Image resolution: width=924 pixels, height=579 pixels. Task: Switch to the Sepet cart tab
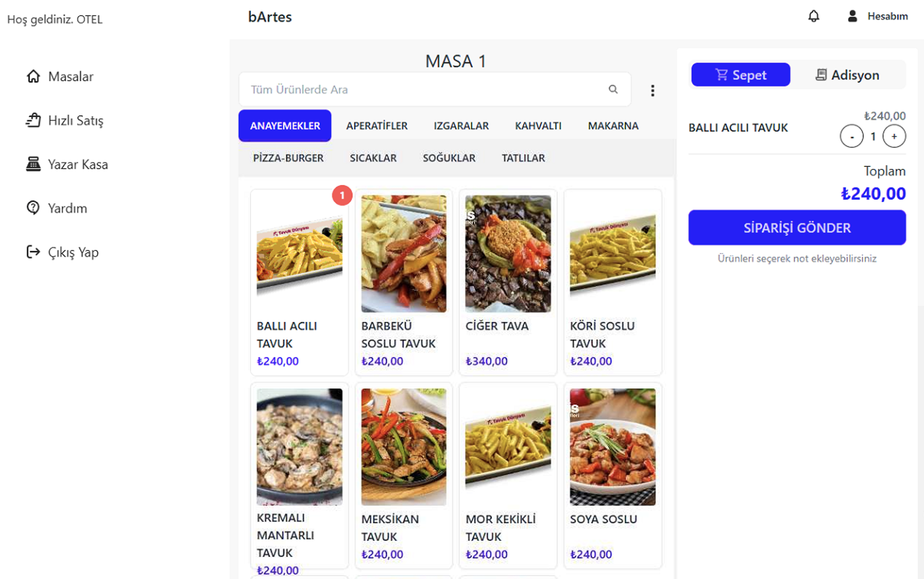coord(740,75)
